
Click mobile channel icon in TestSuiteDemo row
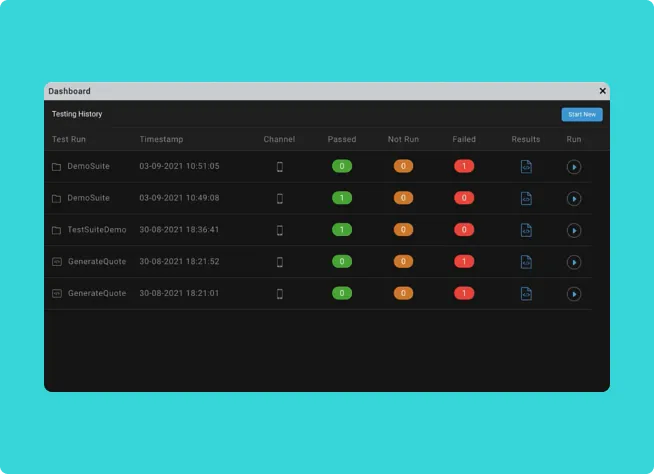tap(279, 231)
